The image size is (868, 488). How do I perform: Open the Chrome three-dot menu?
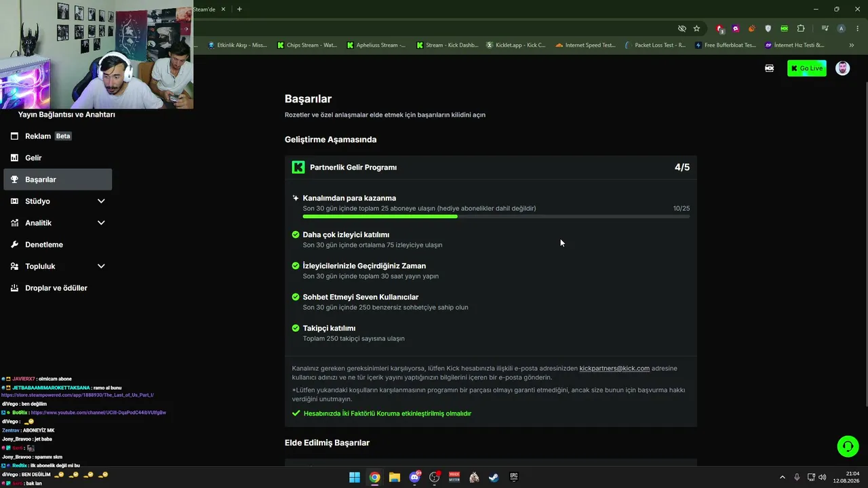857,28
